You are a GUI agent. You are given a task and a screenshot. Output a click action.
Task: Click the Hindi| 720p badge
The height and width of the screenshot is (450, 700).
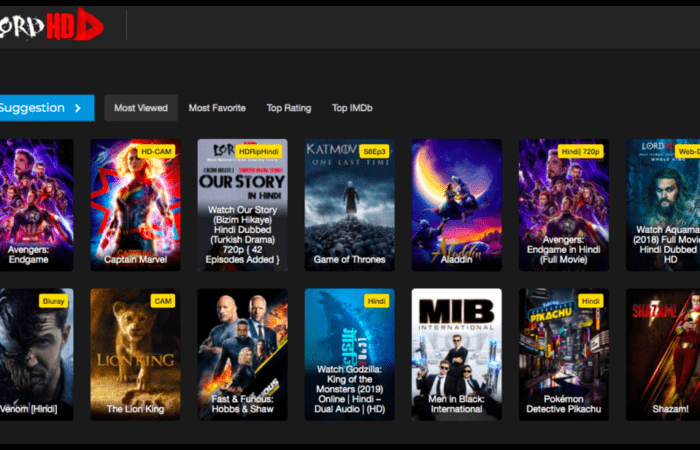click(580, 151)
